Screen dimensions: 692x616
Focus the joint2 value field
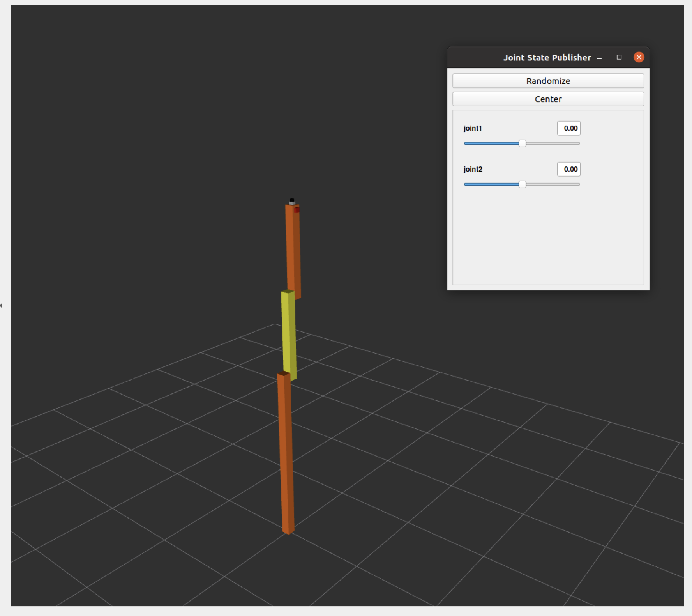point(569,169)
